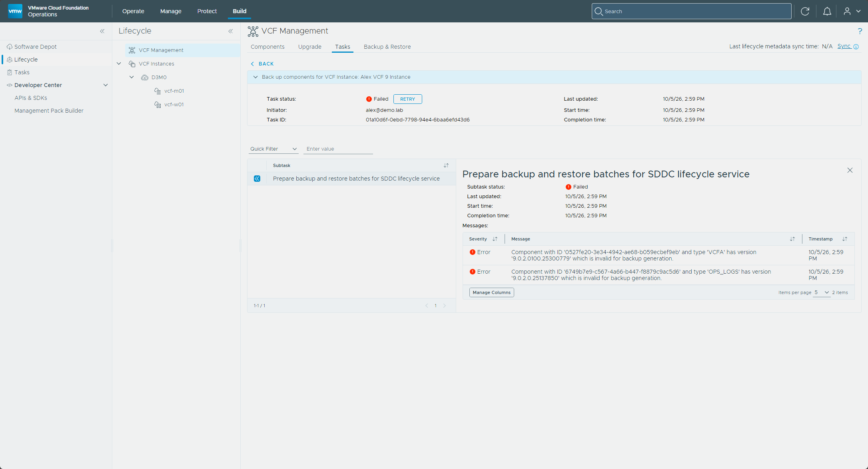Image resolution: width=868 pixels, height=469 pixels.
Task: Sort the Message column
Action: [792, 239]
